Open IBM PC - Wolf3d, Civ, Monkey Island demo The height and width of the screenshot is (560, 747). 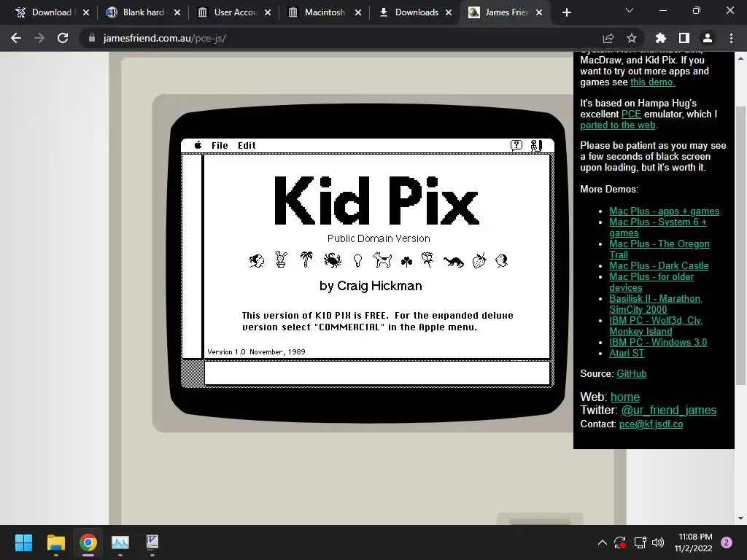pos(656,326)
